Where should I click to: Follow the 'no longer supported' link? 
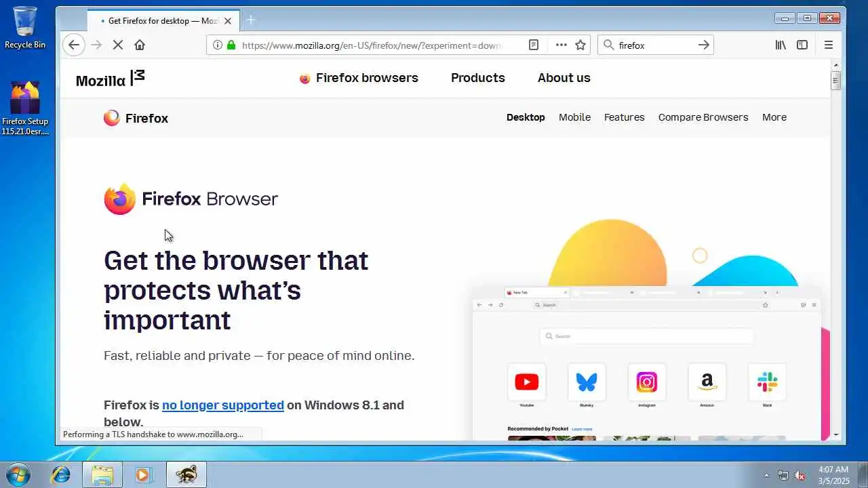[x=222, y=405]
